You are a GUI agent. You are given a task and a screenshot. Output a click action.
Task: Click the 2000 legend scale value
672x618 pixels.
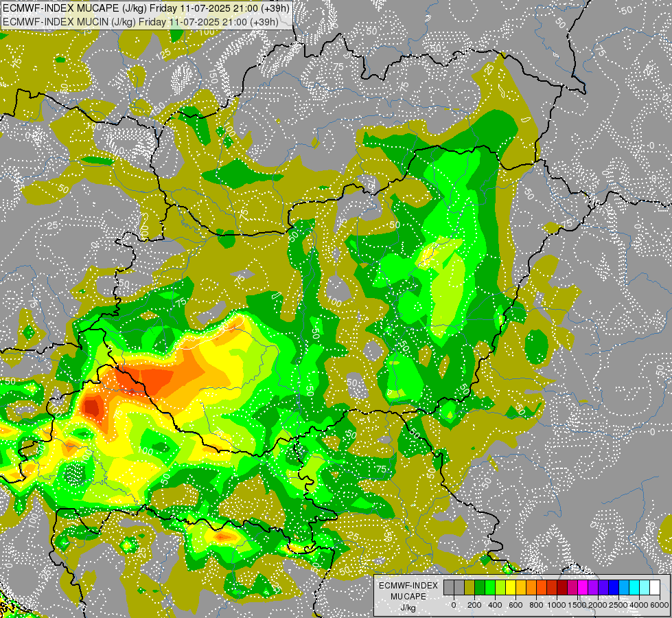(598, 605)
